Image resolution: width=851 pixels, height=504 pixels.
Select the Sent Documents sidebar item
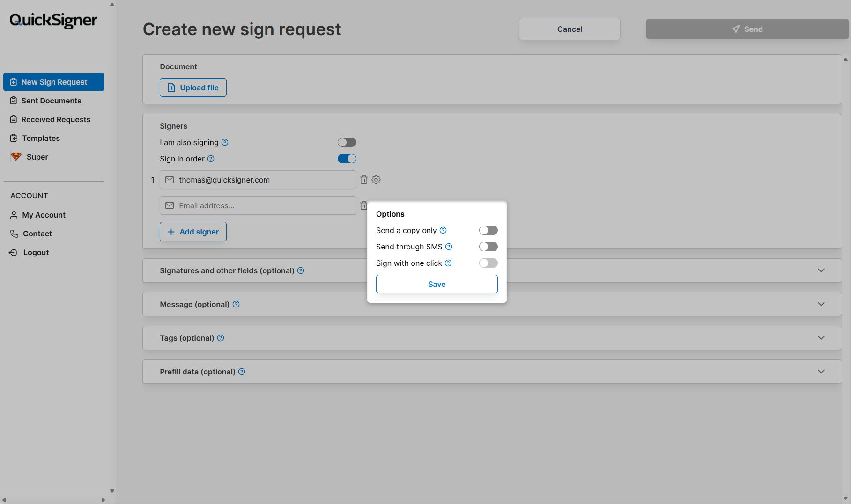[51, 101]
